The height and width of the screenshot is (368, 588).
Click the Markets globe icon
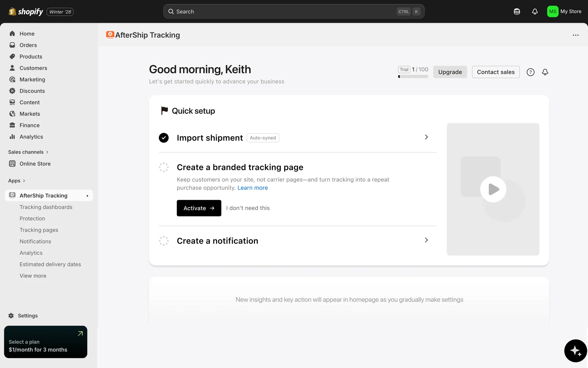[12, 114]
